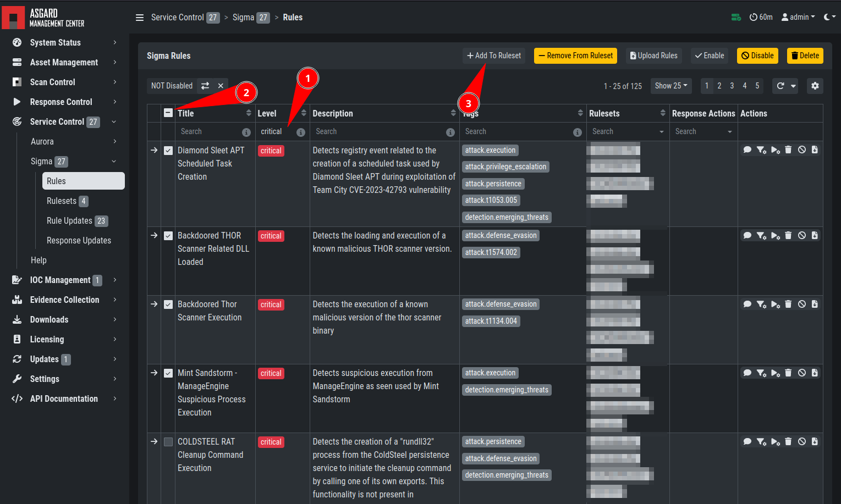This screenshot has height=504, width=841.
Task: Click the comment icon for Backdoored THOR DLL Loaded rule
Action: click(x=747, y=235)
